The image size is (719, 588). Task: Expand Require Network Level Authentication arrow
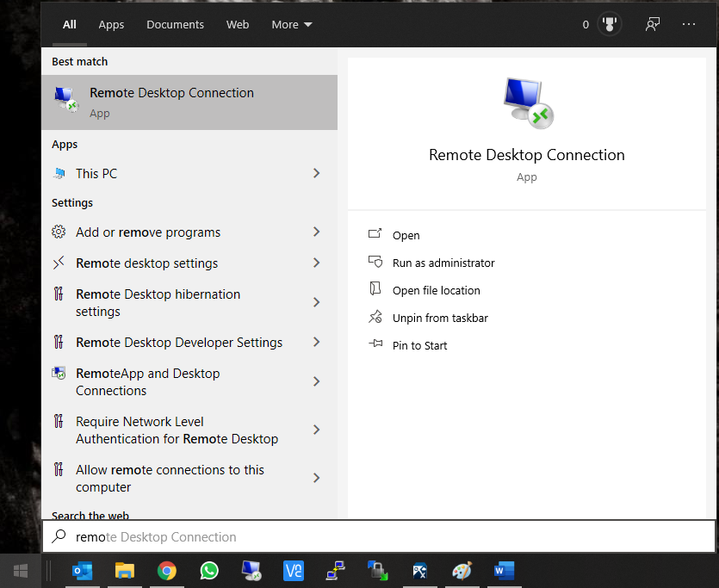point(316,430)
